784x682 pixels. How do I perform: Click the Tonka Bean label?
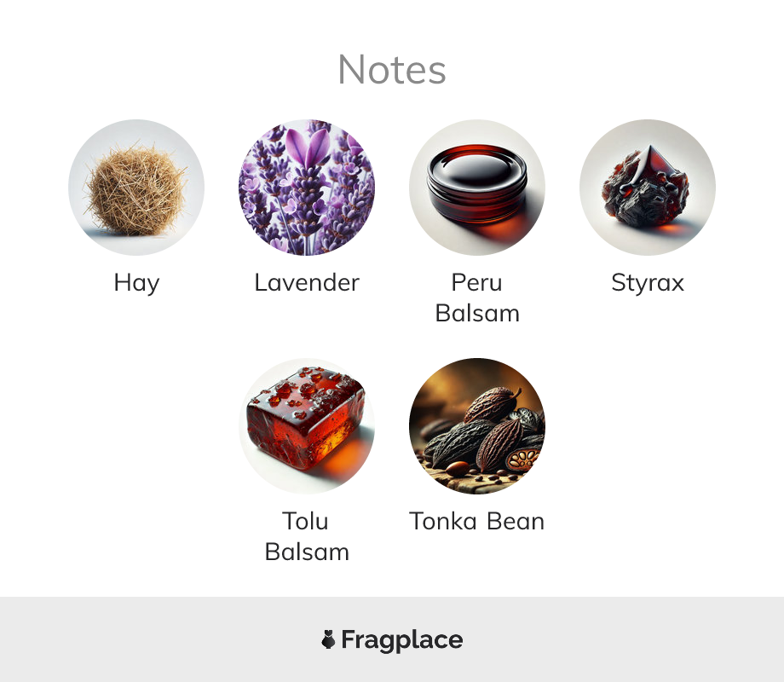point(477,521)
